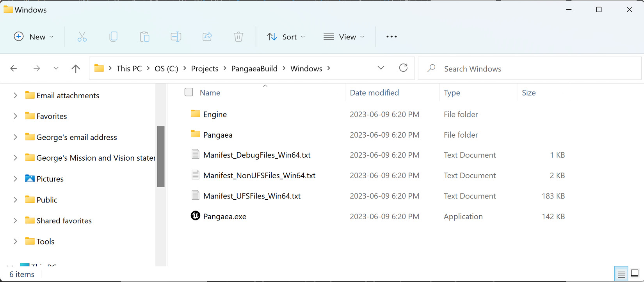Viewport: 644px width, 282px height.
Task: Expand Favorites tree node
Action: (15, 116)
